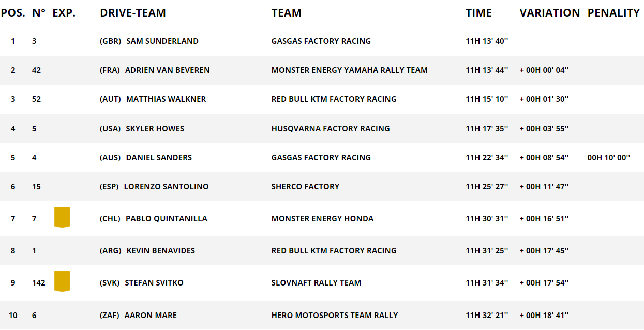Click Aaron Mare's name
Viewport: 644px width, 330px height.
(151, 316)
